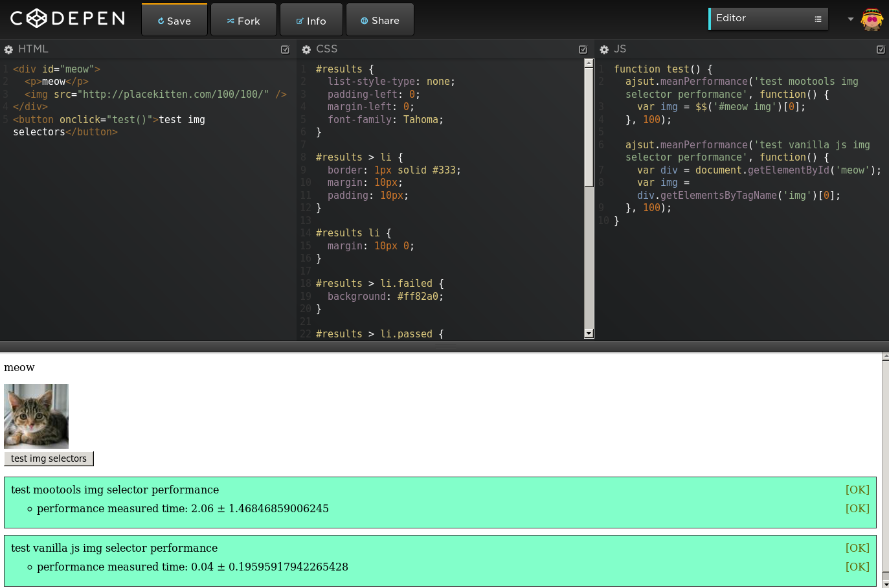Screen dimensions: 889x588
Task: Click the layout list icon on the Editor button
Action: point(818,18)
